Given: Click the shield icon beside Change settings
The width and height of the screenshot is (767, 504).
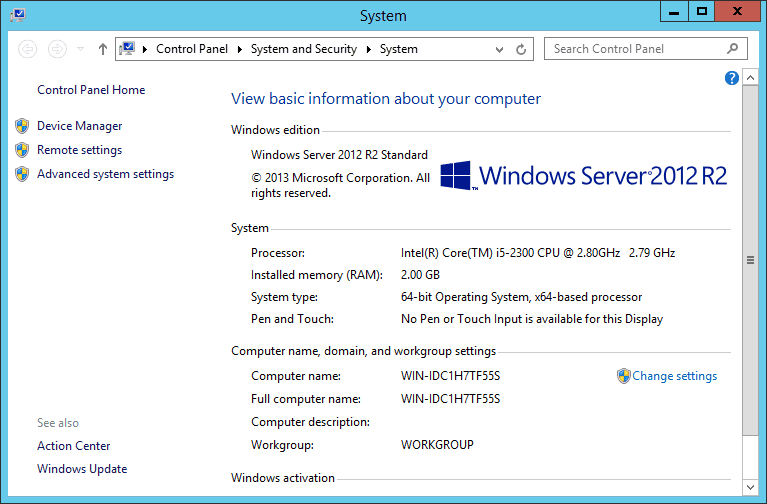Looking at the screenshot, I should 623,376.
